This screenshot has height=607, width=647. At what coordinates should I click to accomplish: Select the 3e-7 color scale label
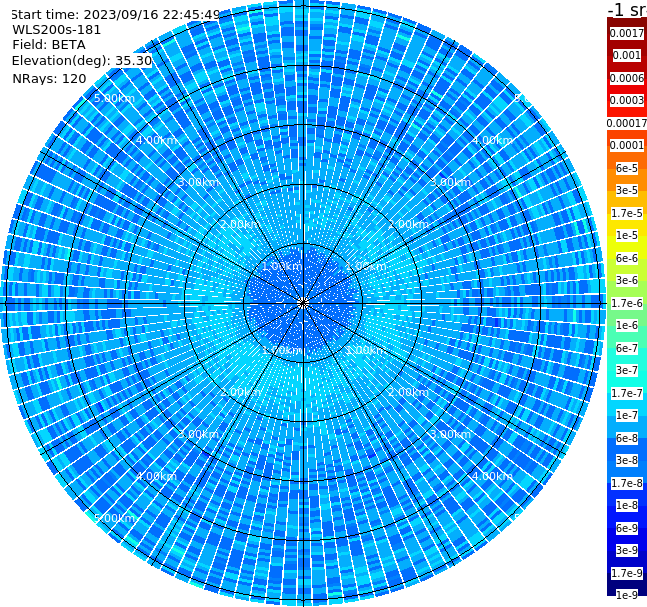tap(627, 370)
